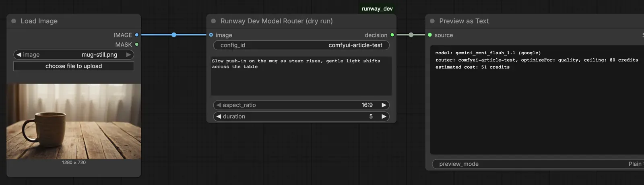Viewport: 644px width, 185px height.
Task: Click choose file to upload button
Action: pyautogui.click(x=74, y=66)
